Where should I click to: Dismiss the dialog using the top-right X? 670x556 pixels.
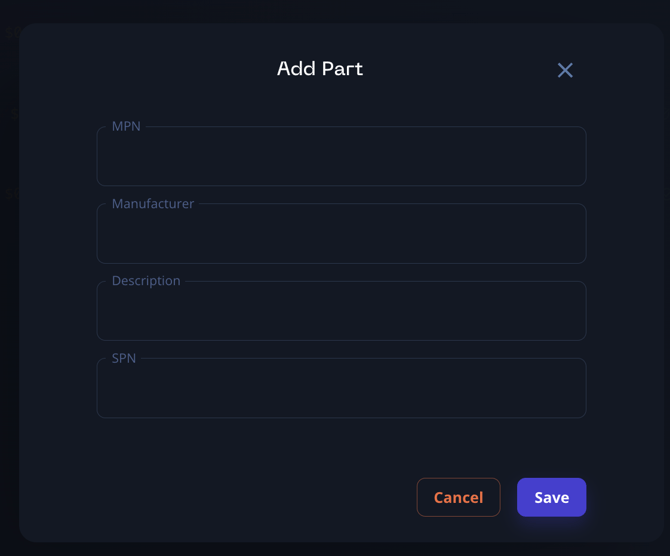tap(565, 70)
